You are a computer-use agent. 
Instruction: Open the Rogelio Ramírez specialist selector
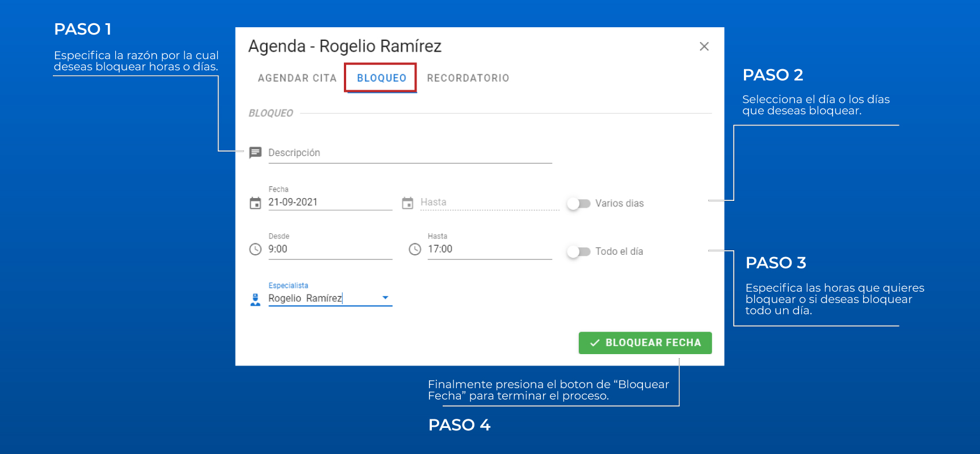click(x=323, y=299)
